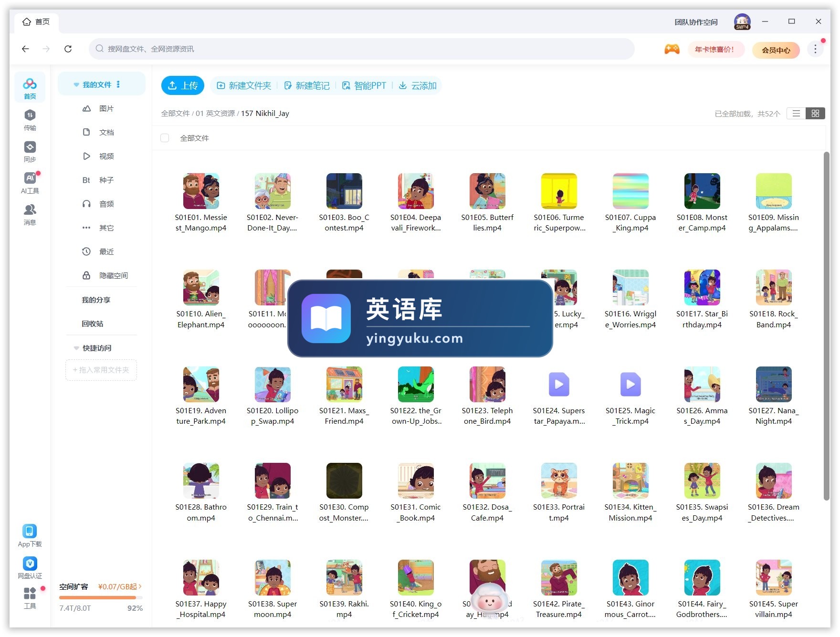The width and height of the screenshot is (840, 637).
Task: Click the 拖入常用文件夹 drop area
Action: [101, 370]
